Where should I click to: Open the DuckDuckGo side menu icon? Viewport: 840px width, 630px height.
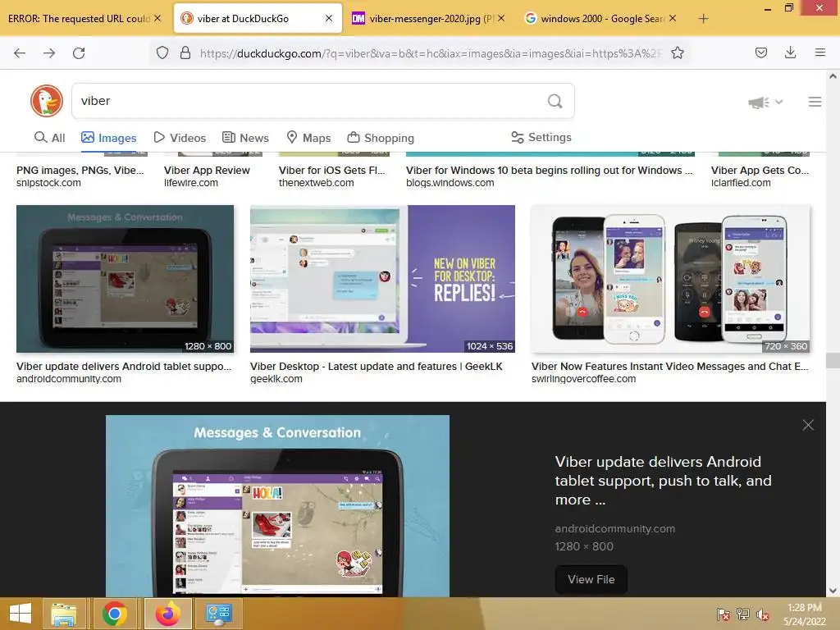(815, 102)
